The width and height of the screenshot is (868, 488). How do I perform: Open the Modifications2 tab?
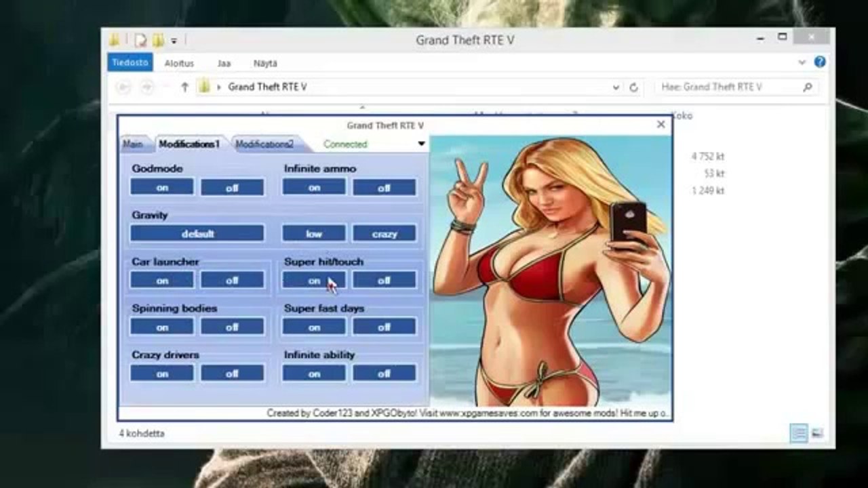pos(264,144)
